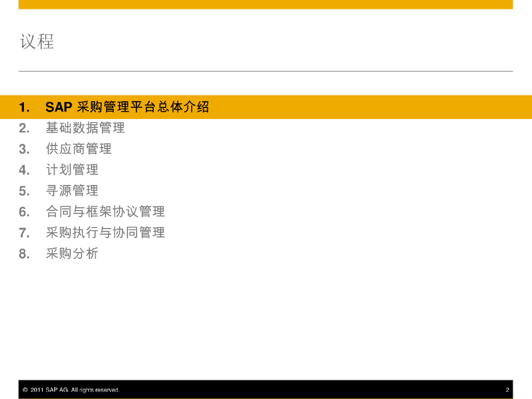Select agenda item SAP 采购管理平台总体介绍
532x399 pixels.
point(127,108)
